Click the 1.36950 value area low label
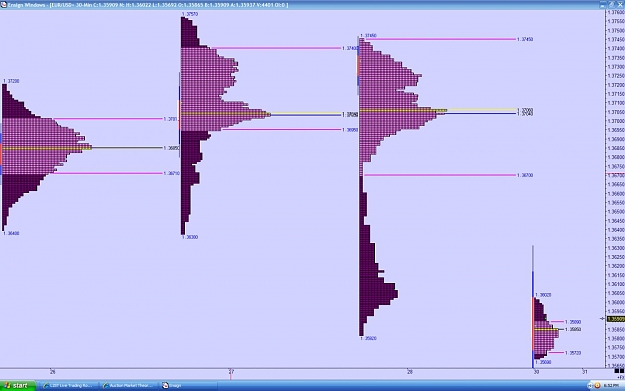Screen dimensions: 625x391 (350, 130)
